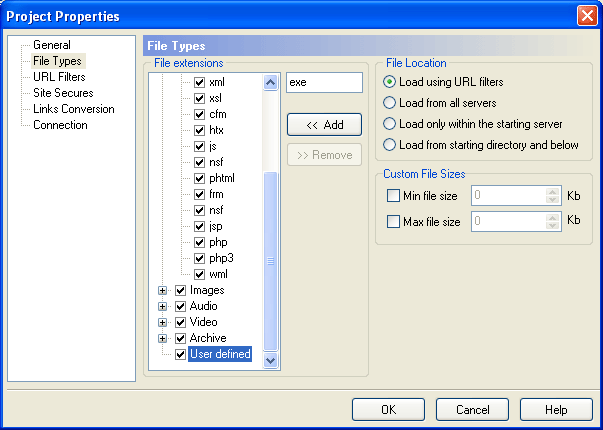The image size is (603, 430).
Task: Click the extension text field containing exe
Action: 324,82
